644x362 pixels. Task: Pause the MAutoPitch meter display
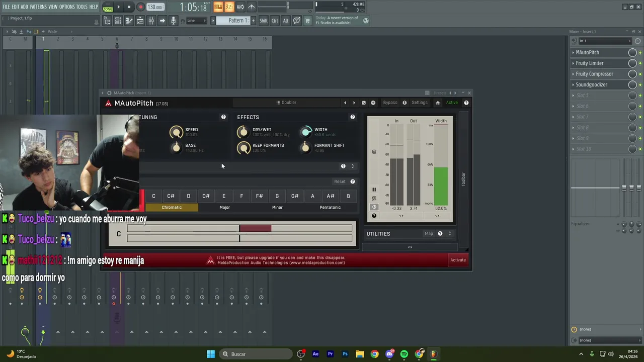pos(374,190)
